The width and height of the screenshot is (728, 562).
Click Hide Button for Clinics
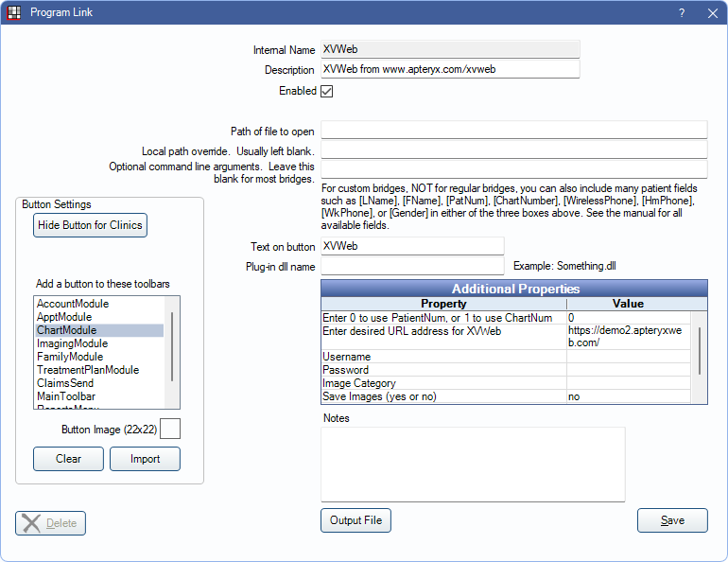tap(90, 225)
